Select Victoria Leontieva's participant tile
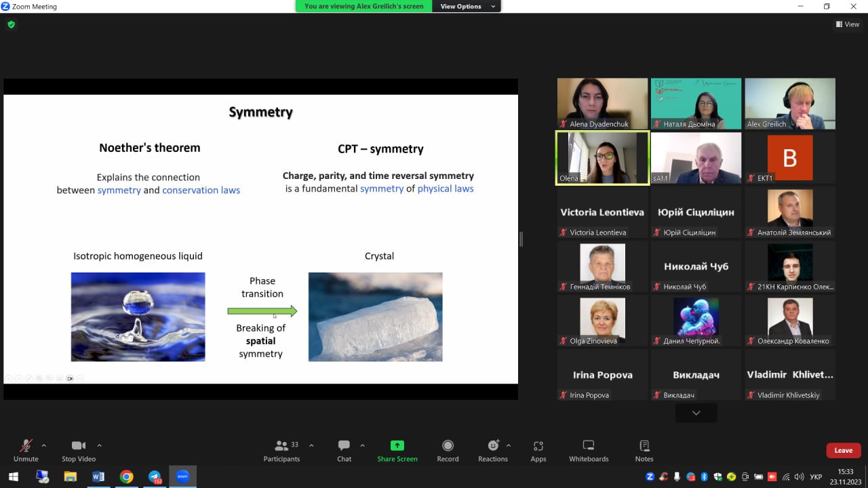 [602, 212]
